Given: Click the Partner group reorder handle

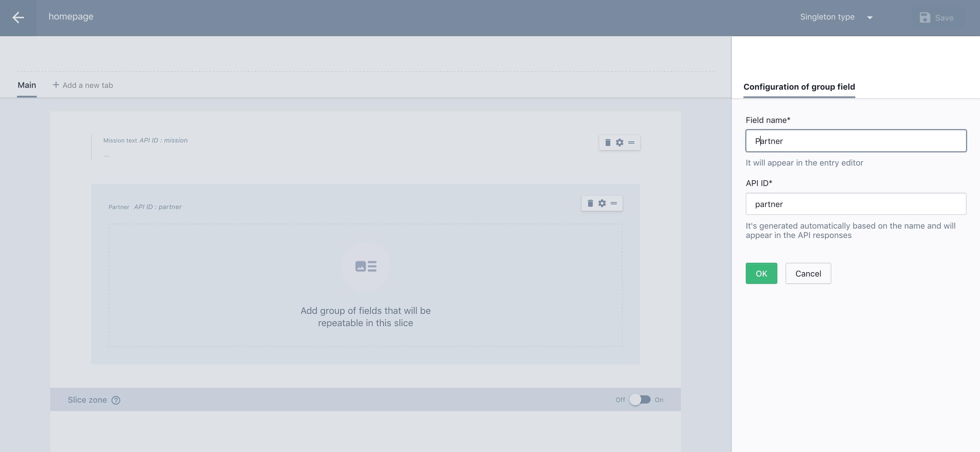Looking at the screenshot, I should tap(614, 203).
